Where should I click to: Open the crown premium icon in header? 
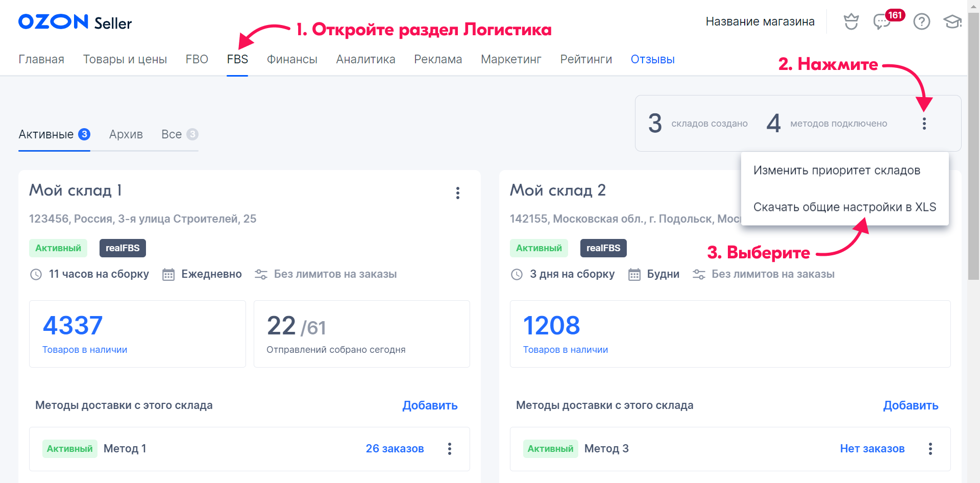coord(851,22)
